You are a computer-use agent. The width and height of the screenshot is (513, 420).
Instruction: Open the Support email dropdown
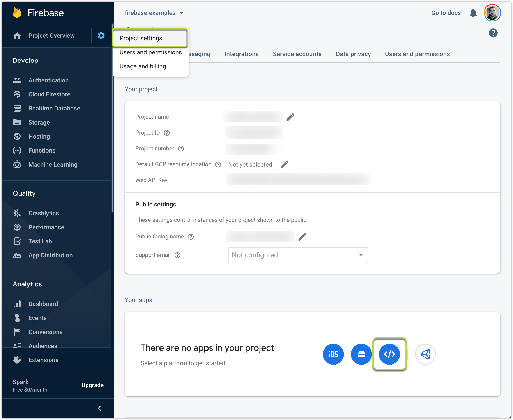click(x=298, y=255)
